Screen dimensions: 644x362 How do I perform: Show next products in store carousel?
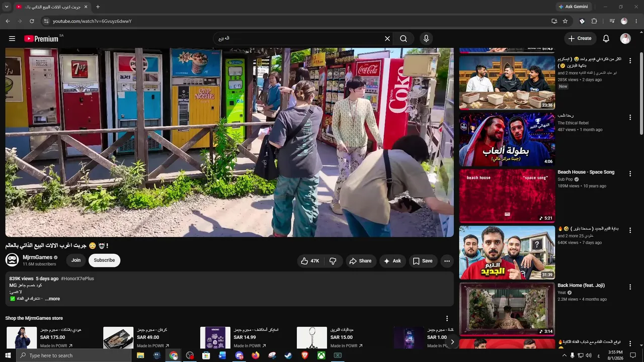pos(452,342)
